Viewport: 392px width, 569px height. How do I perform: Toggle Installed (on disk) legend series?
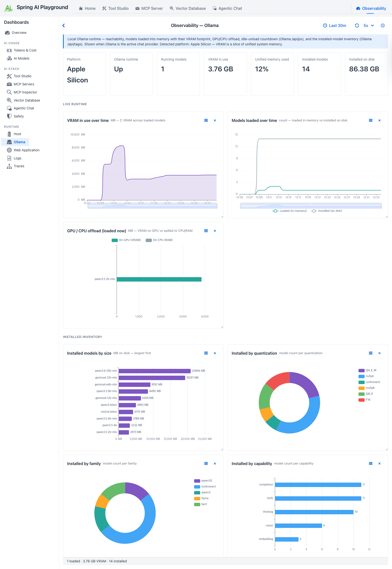(x=326, y=211)
